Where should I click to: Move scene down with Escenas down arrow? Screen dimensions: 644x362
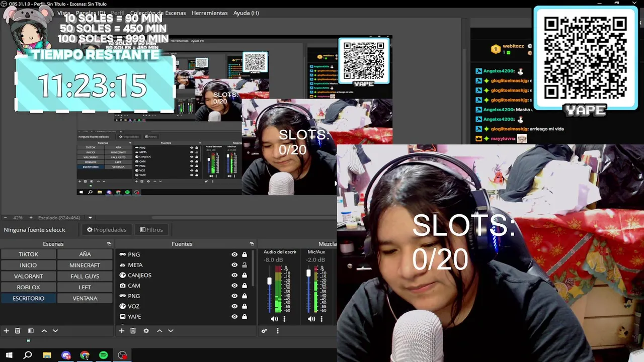click(55, 331)
